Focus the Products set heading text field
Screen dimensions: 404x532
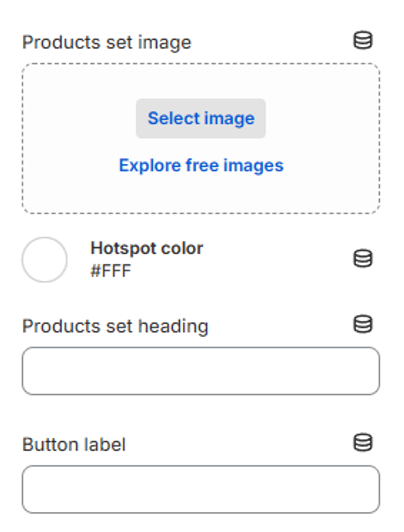[x=201, y=371]
